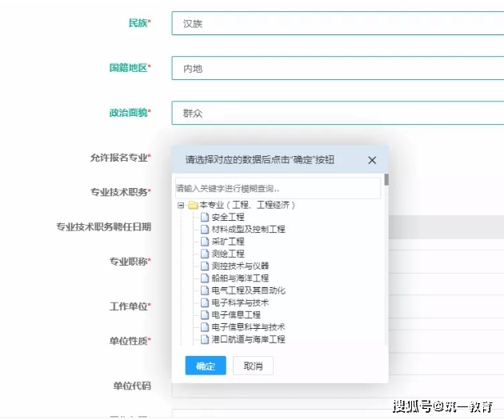The width and height of the screenshot is (504, 420).
Task: Click the document icon beside 电子信息科学与技术
Action: click(205, 327)
